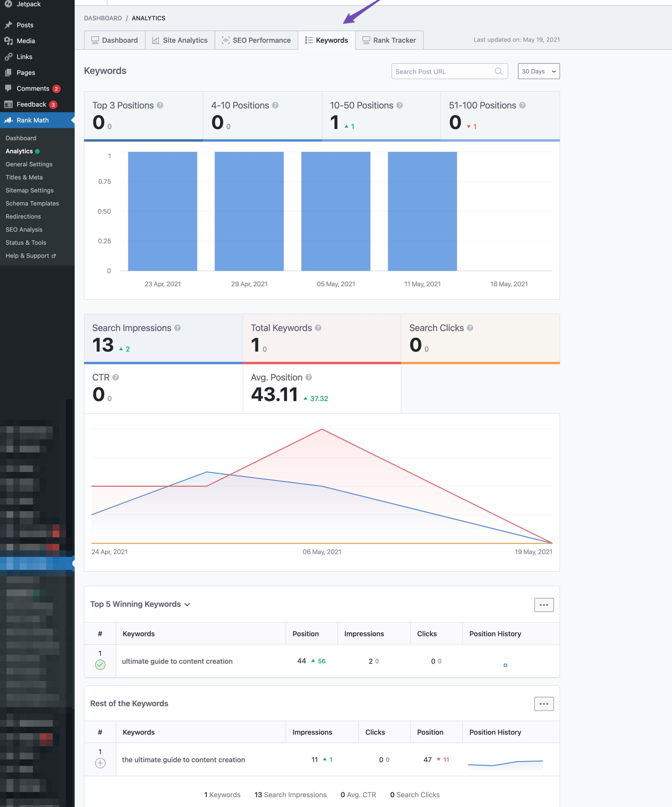Click help icon next to Top 3 Positions

160,105
